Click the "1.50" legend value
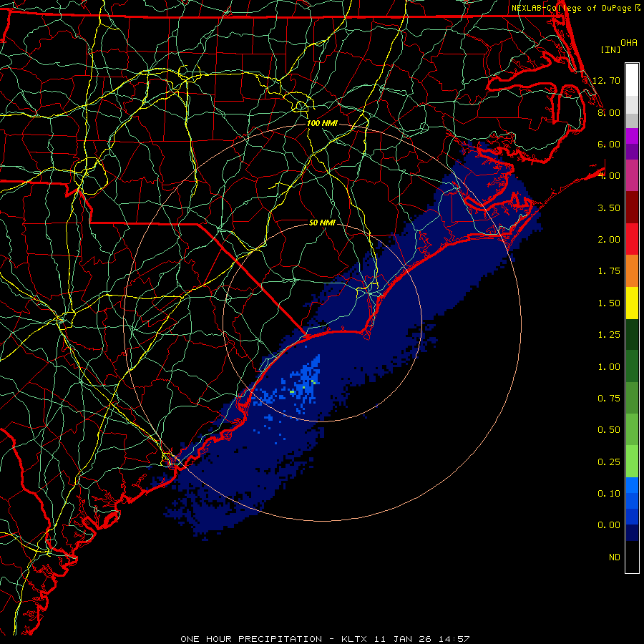The height and width of the screenshot is (644, 644). click(x=609, y=303)
